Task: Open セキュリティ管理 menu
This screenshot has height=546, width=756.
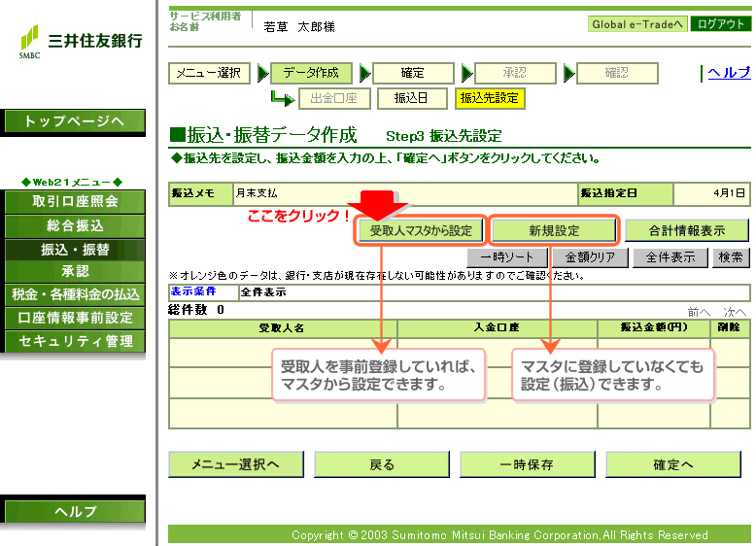Action: (x=75, y=341)
